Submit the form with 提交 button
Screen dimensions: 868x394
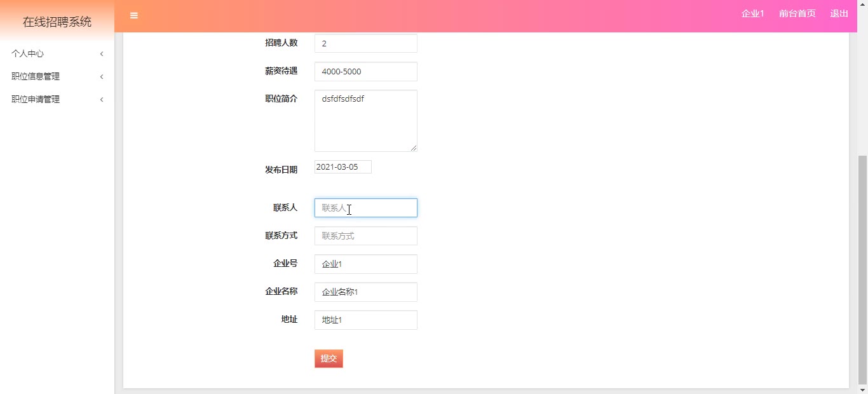click(329, 358)
